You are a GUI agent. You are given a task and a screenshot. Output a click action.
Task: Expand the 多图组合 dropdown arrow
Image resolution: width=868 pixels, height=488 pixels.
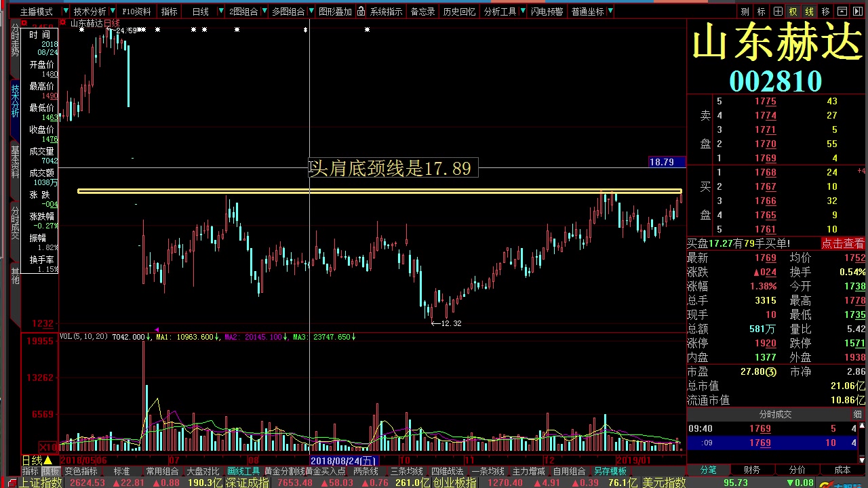point(311,12)
